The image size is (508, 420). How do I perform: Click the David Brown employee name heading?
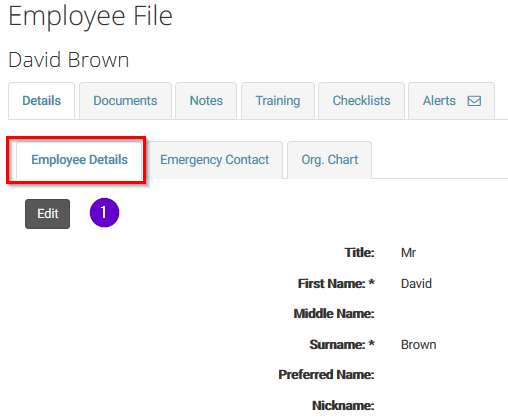69,60
